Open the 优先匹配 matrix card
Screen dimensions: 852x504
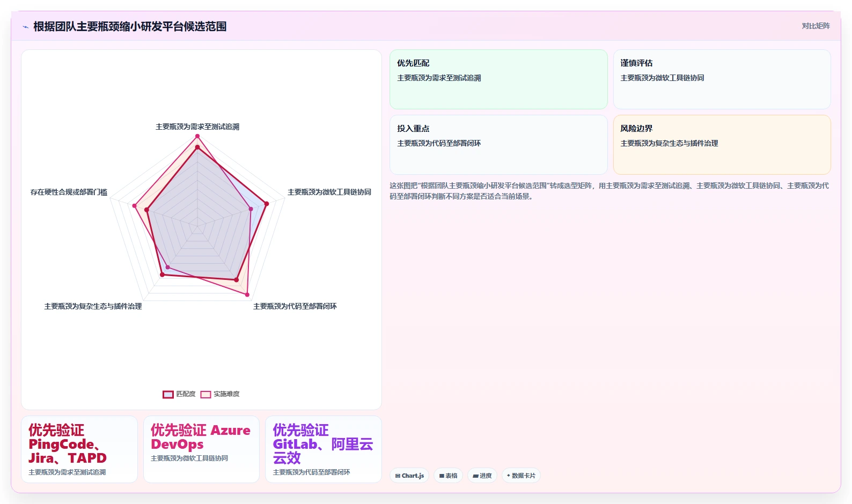(498, 79)
